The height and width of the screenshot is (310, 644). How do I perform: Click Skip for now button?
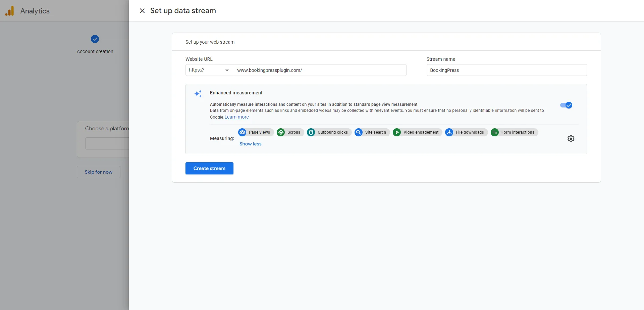(99, 172)
